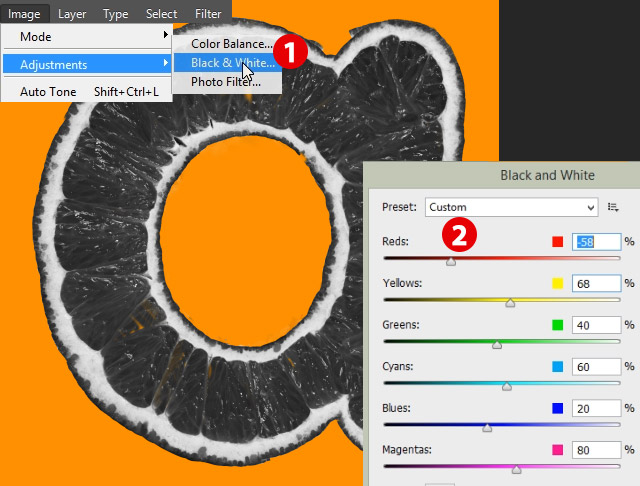Click the Magentas slider handle
The image size is (640, 486).
click(516, 470)
